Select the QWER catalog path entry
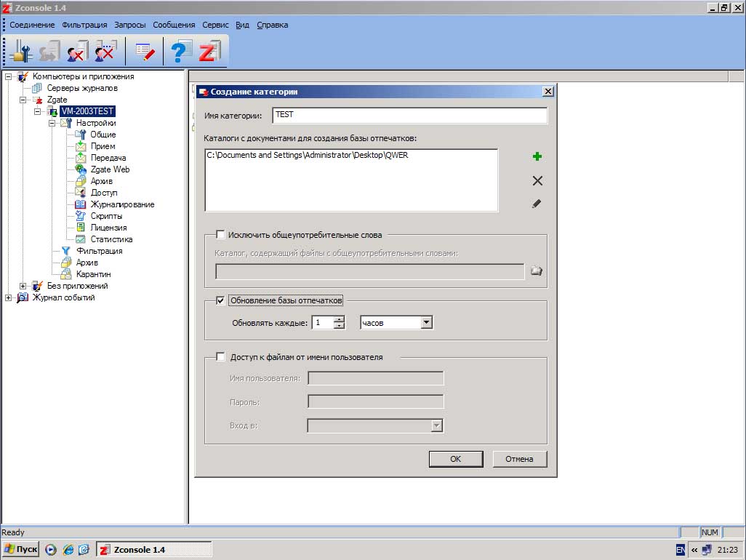 [x=308, y=155]
